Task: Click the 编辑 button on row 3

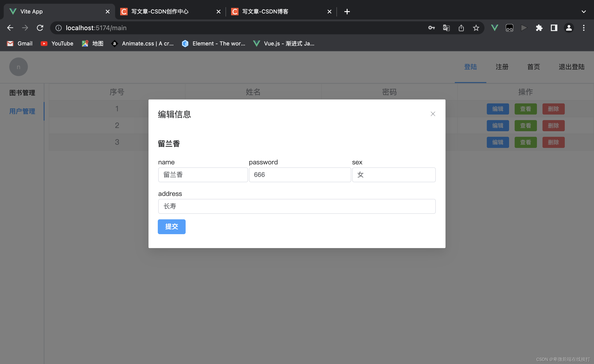Action: pyautogui.click(x=497, y=142)
